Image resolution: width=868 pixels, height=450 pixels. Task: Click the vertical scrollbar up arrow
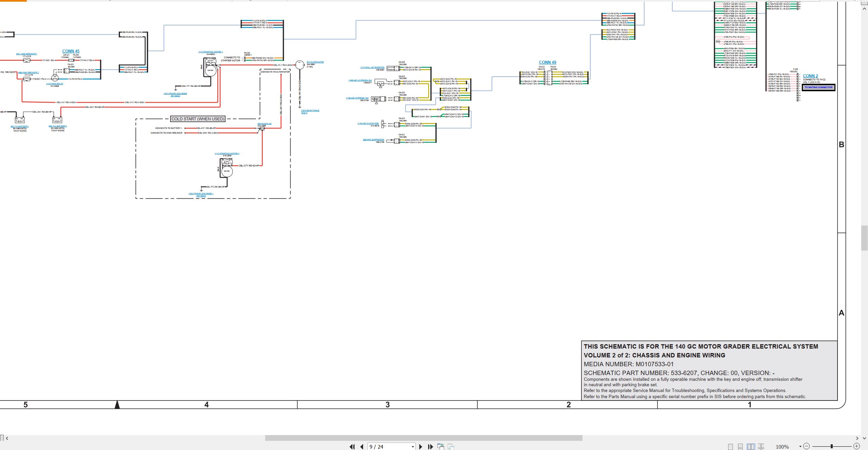coord(865,8)
